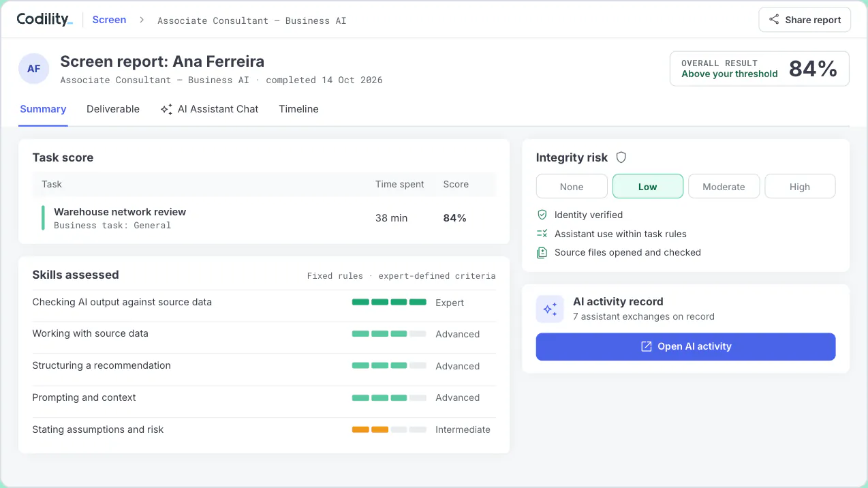868x488 pixels.
Task: Click the Overall result 84% card
Action: pos(760,69)
